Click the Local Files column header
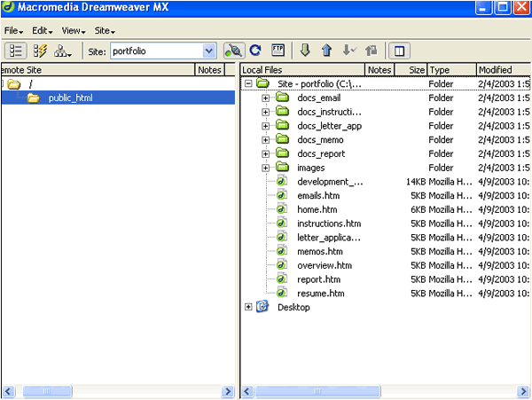The image size is (532, 400). click(x=301, y=70)
